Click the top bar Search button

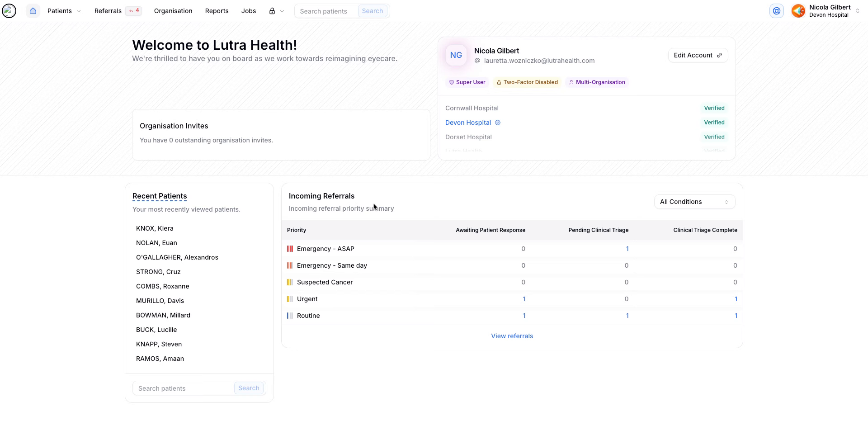pyautogui.click(x=373, y=11)
